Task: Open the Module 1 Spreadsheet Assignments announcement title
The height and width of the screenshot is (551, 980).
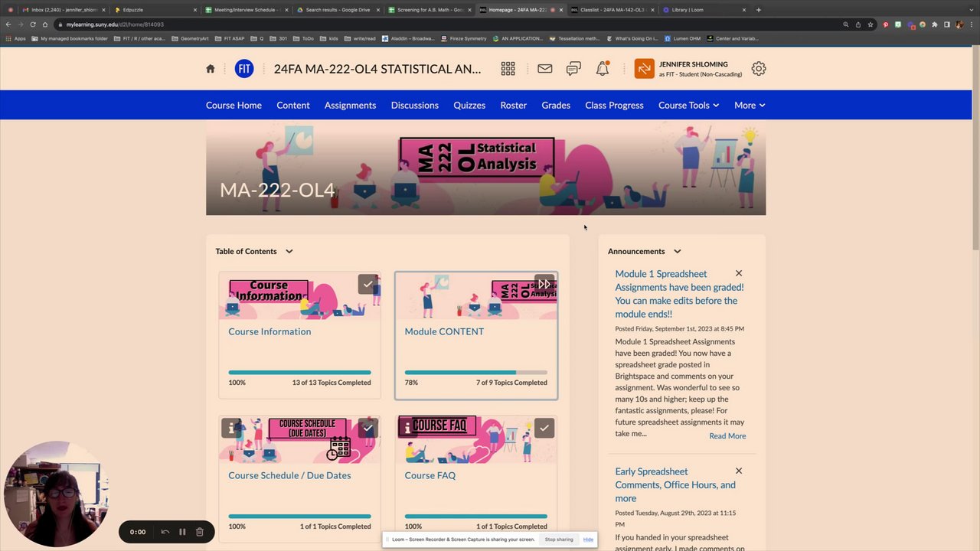Action: 679,294
